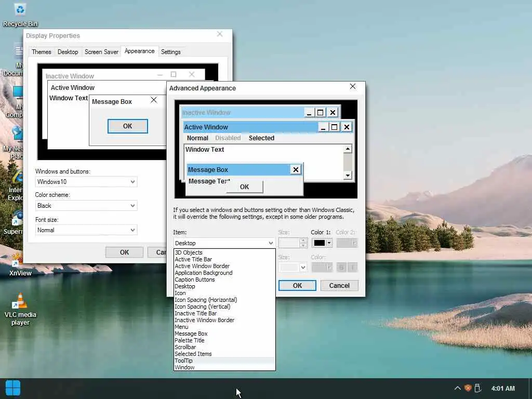Choose Active Title Bar from list
532x399 pixels.
[224, 259]
